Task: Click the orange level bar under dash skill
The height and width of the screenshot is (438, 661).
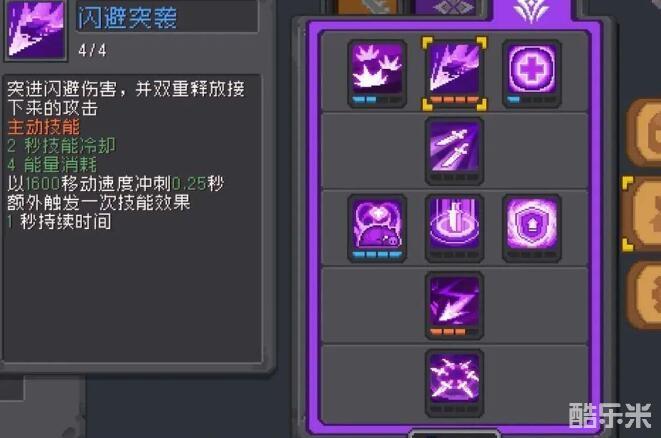Action: coord(454,100)
